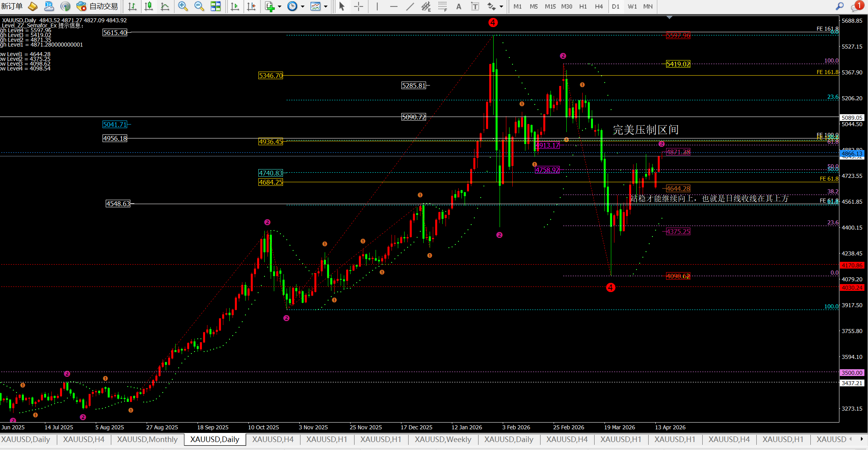Select the H4 timeframe button
868x450 pixels.
[599, 6]
